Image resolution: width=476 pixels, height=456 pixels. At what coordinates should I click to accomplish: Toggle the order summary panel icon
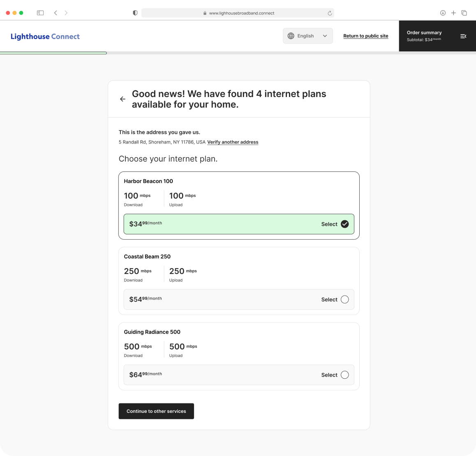click(463, 36)
